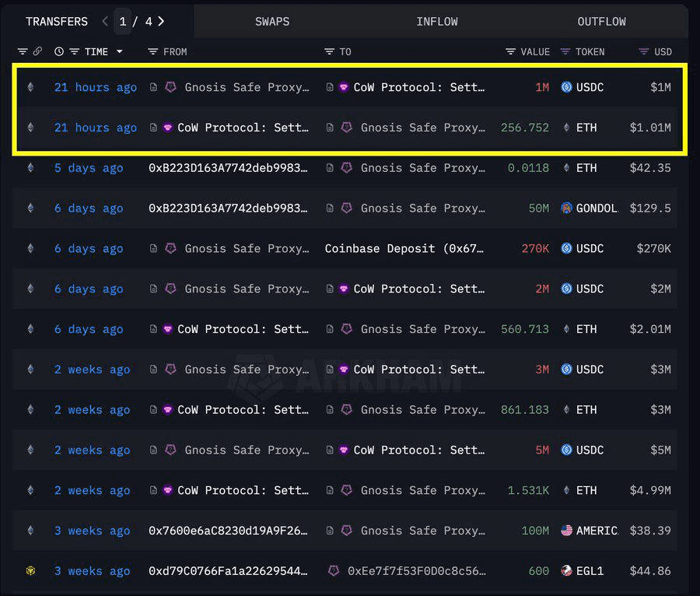700x596 pixels.
Task: Click USDC token icon in 270K row
Action: tap(566, 248)
